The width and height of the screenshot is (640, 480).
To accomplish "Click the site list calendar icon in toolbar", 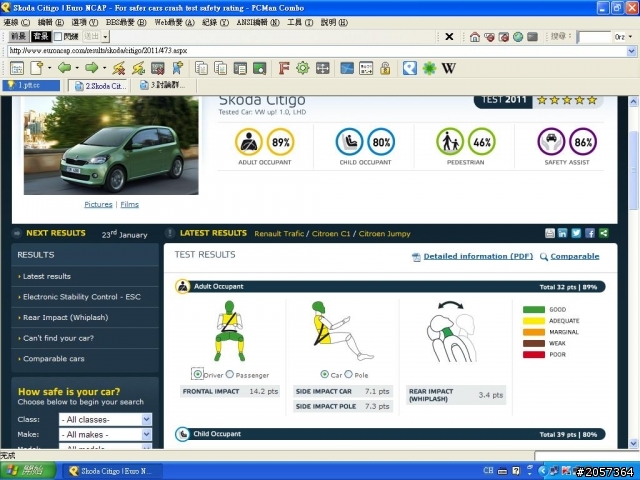I will click(x=17, y=68).
